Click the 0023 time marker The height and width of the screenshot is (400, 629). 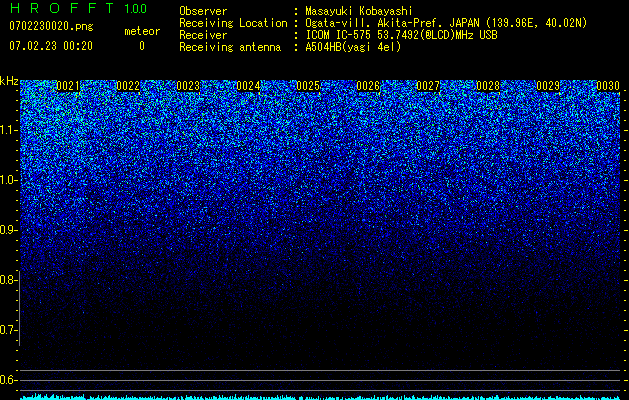pyautogui.click(x=188, y=86)
